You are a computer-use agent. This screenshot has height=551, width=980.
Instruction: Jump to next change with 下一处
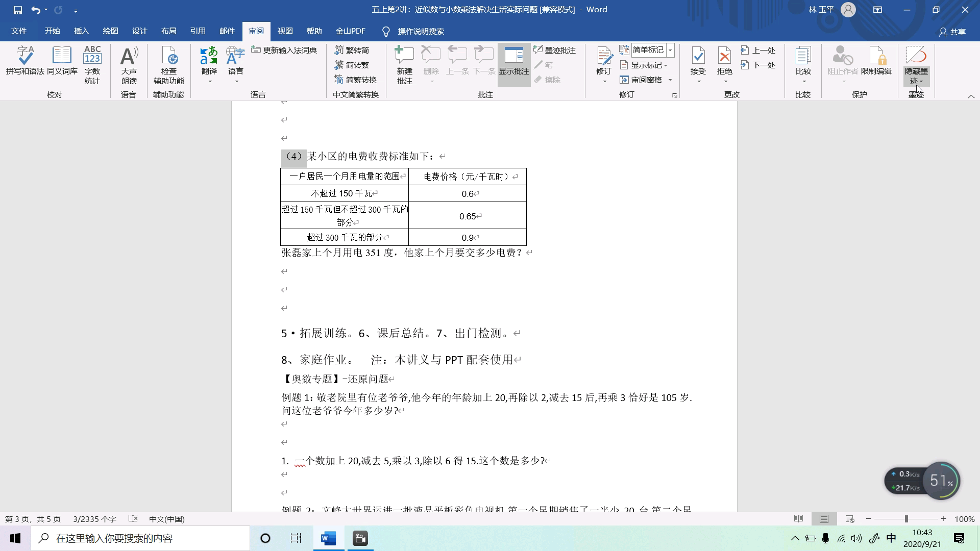click(759, 65)
